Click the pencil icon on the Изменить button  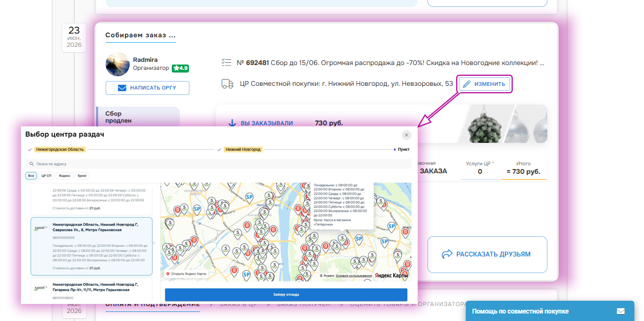point(467,84)
